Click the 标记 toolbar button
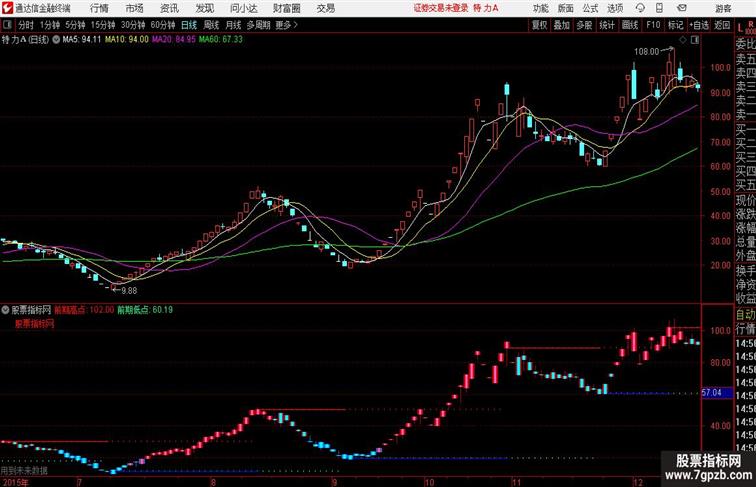The width and height of the screenshot is (756, 487). click(x=675, y=25)
